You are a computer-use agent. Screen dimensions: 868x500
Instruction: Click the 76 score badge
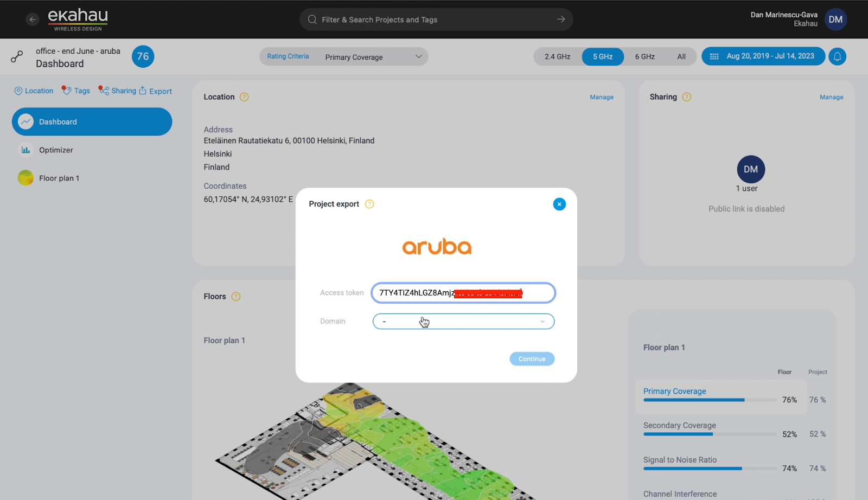click(x=143, y=56)
